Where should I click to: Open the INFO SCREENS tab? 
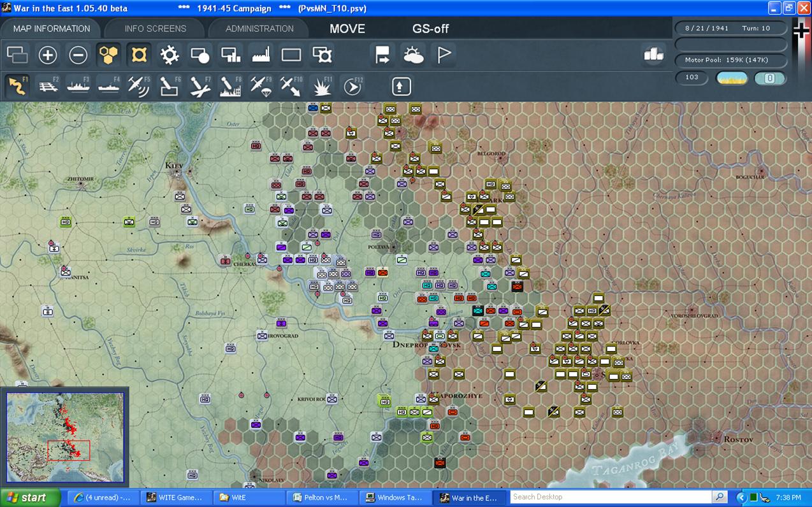156,29
